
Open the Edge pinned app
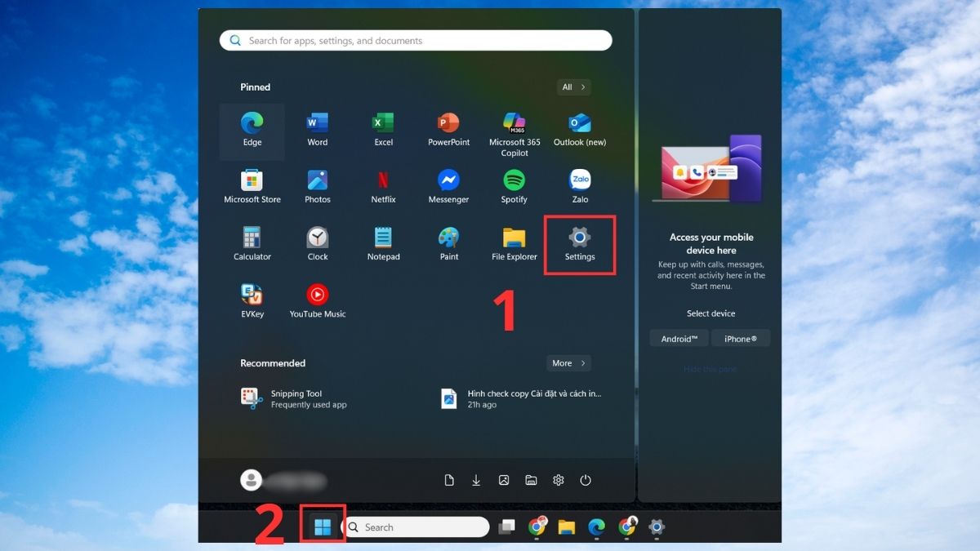252,130
